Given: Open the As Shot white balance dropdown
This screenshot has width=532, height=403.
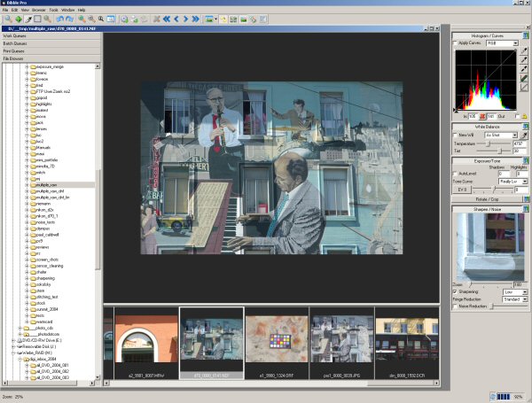Looking at the screenshot, I should pyautogui.click(x=501, y=136).
